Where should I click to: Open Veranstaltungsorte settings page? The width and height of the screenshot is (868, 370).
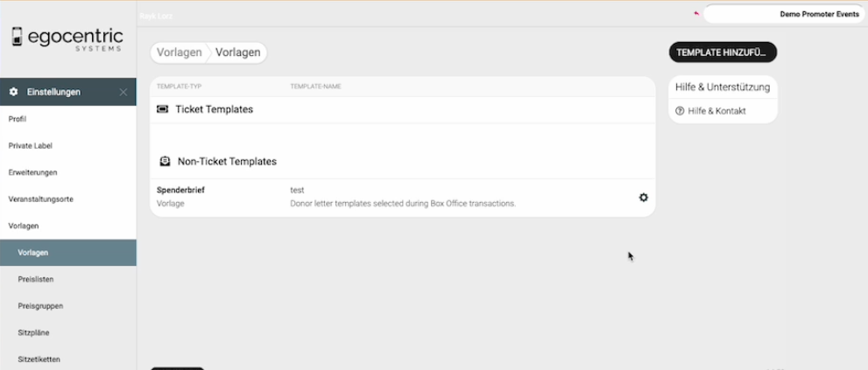tap(40, 199)
